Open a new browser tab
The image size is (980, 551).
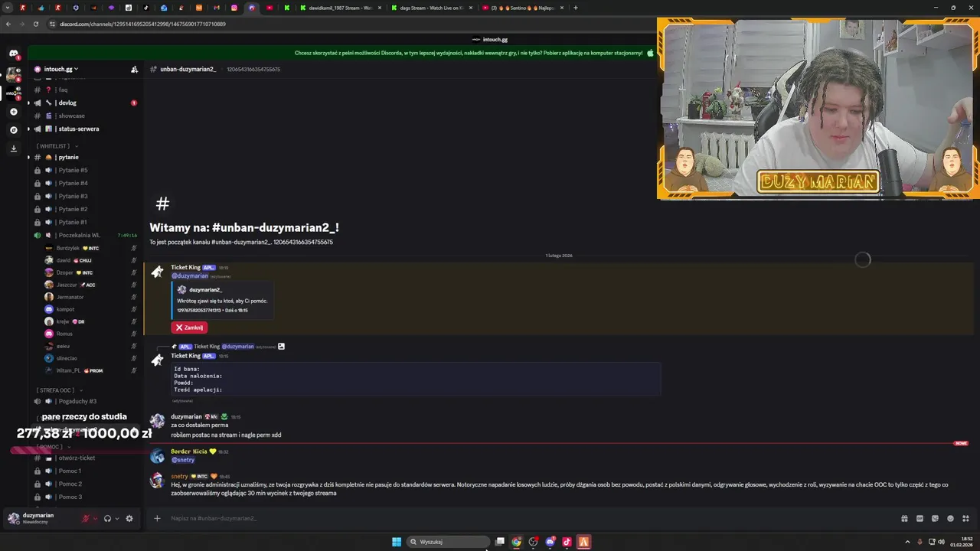pyautogui.click(x=576, y=8)
